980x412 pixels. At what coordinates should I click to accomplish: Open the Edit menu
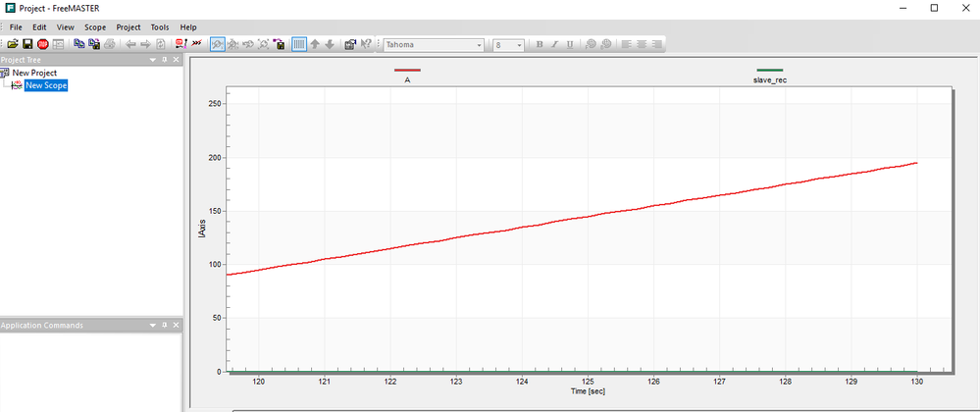39,27
